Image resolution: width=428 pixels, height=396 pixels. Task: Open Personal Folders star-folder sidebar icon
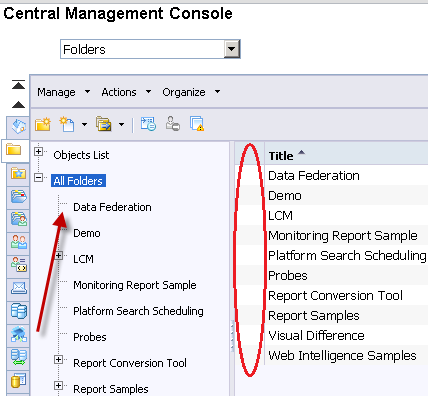pos(18,173)
